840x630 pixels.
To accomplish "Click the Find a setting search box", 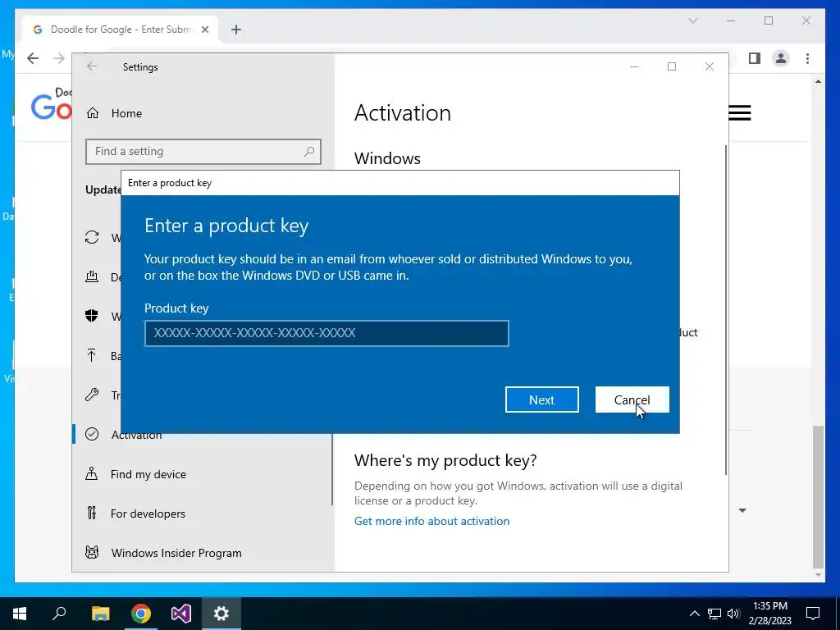I will (203, 152).
